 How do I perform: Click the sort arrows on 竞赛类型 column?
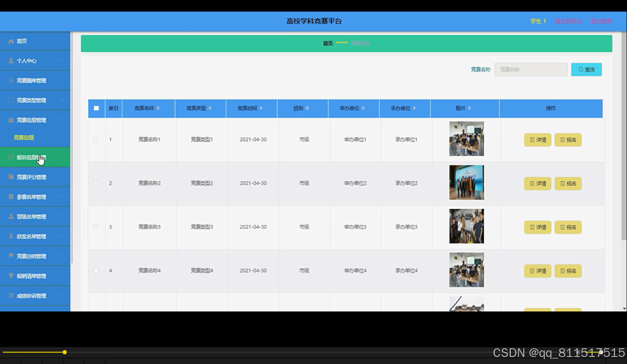[x=210, y=108]
